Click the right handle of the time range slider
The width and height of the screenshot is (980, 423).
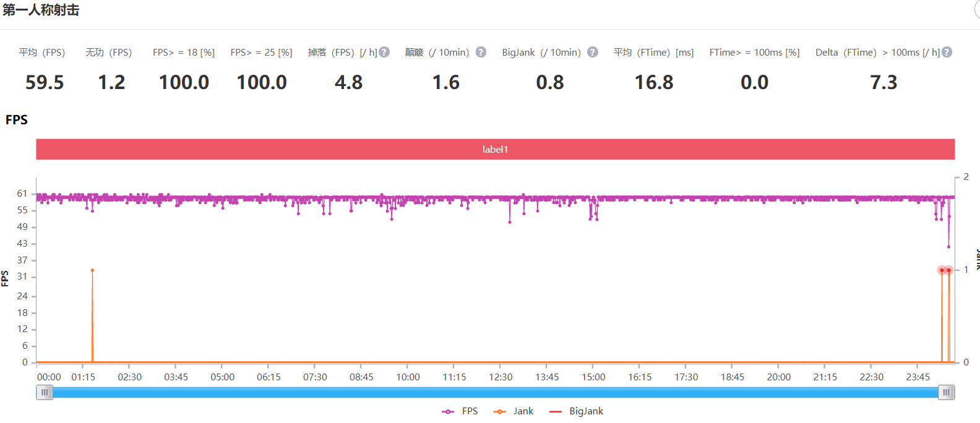click(946, 393)
